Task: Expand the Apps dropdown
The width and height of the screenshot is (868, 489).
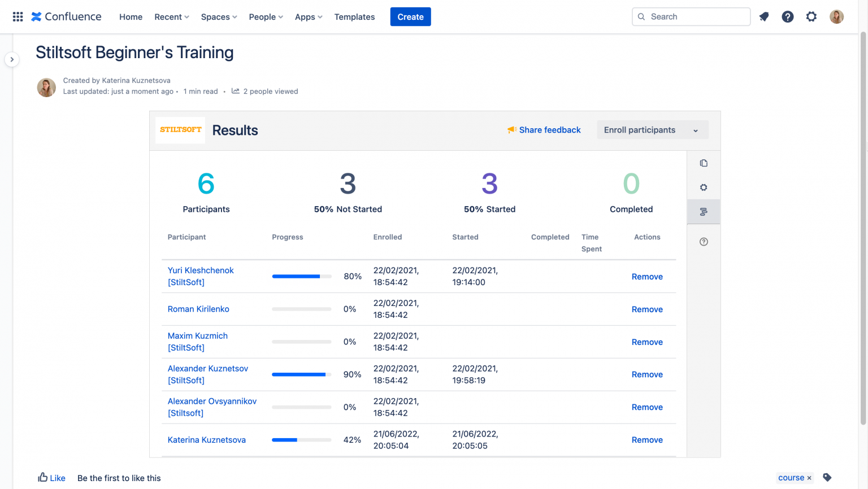Action: click(308, 17)
